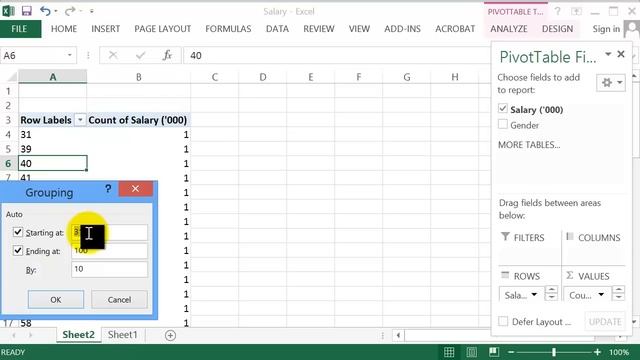Uncheck the Salary ('000) field
The height and width of the screenshot is (360, 640).
pyautogui.click(x=503, y=109)
